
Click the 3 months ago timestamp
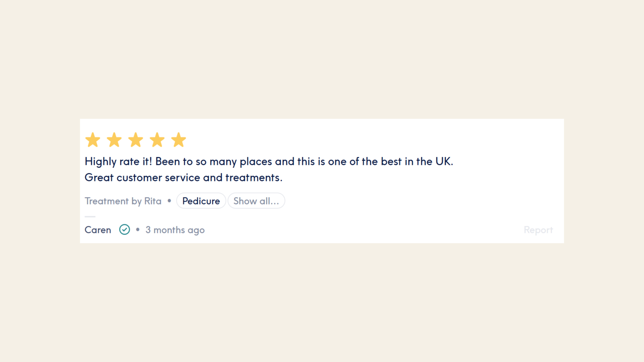pyautogui.click(x=175, y=230)
